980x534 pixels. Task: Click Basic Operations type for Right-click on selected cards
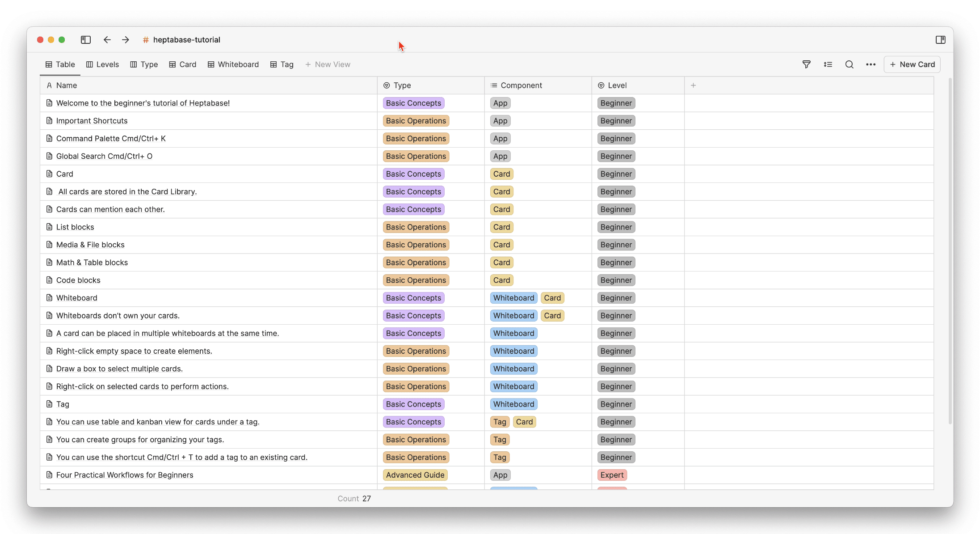(x=416, y=386)
